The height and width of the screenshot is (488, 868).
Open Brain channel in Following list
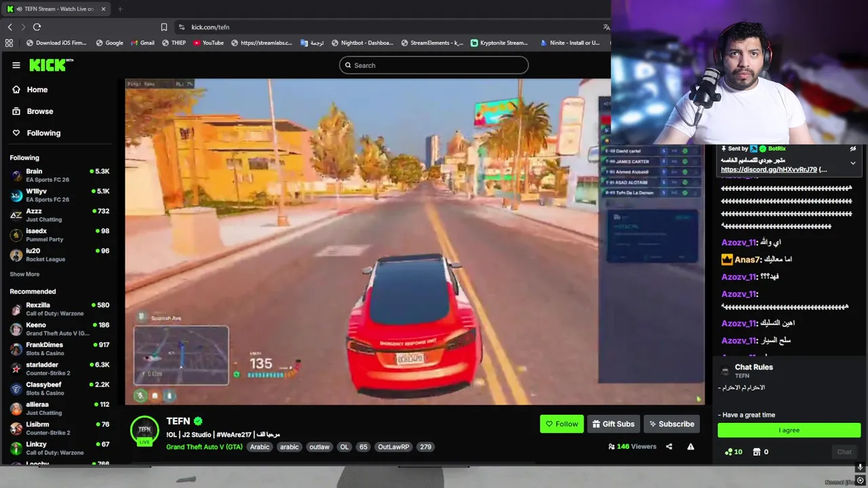60,176
